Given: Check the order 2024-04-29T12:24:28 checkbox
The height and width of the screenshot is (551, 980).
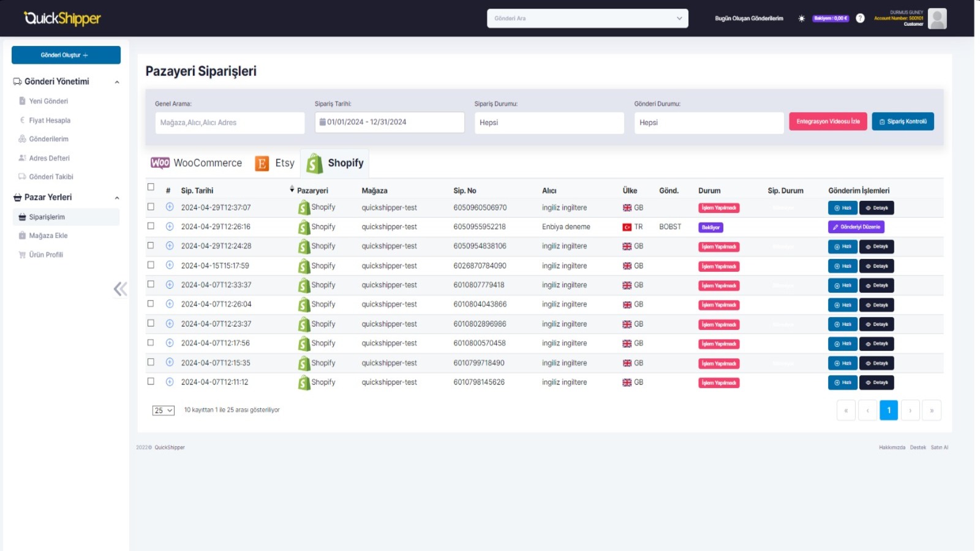Looking at the screenshot, I should coord(151,246).
